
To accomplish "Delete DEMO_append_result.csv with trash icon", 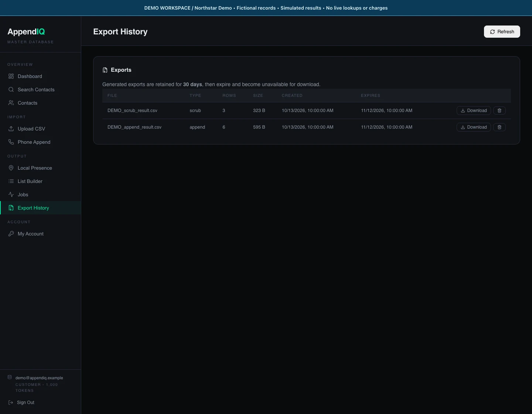I will click(x=499, y=127).
